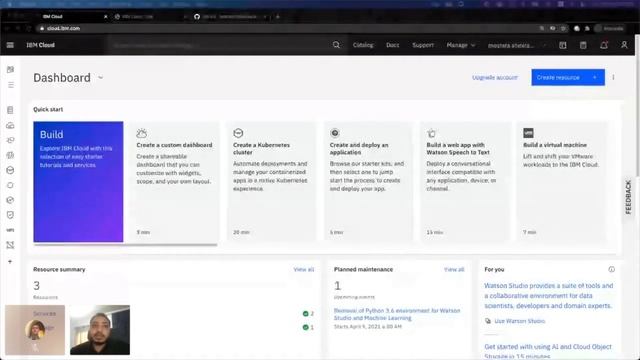Expand the Dashboard title dropdown
Screen dimensions: 640x360
click(x=101, y=78)
